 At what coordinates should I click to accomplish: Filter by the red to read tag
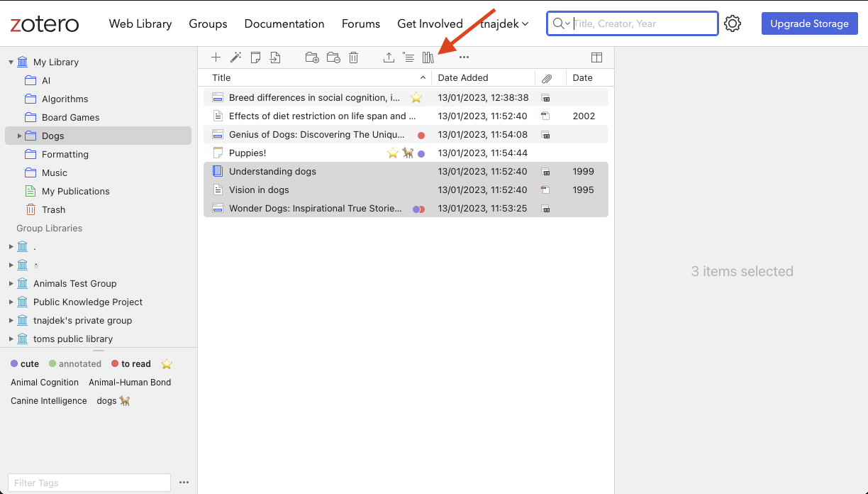(x=131, y=363)
